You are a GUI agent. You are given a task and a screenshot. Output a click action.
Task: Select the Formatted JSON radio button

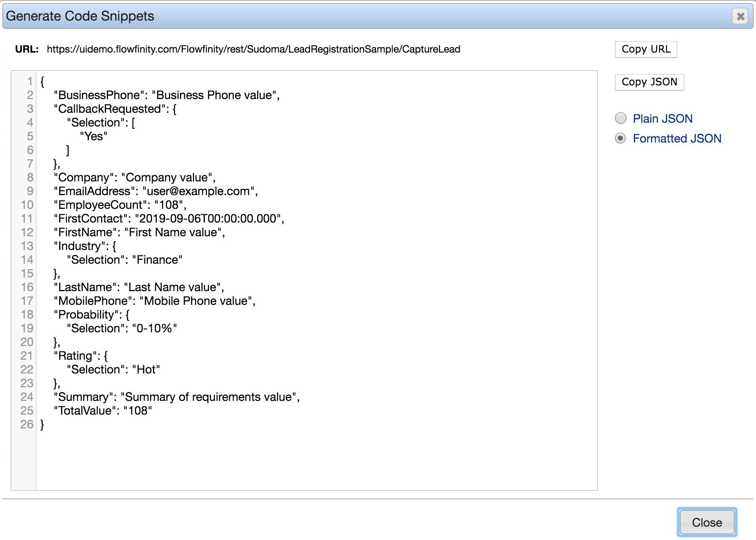[621, 138]
